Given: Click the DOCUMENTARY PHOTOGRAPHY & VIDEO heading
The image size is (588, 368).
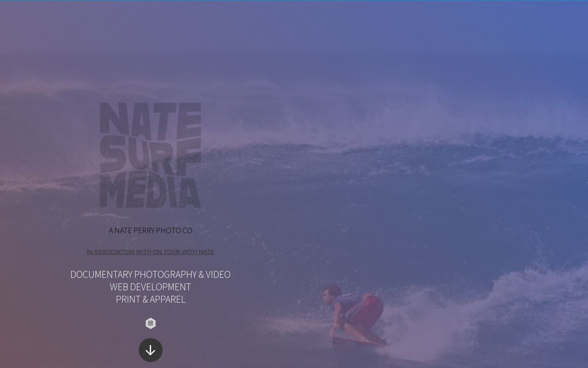Looking at the screenshot, I should click(x=150, y=275).
